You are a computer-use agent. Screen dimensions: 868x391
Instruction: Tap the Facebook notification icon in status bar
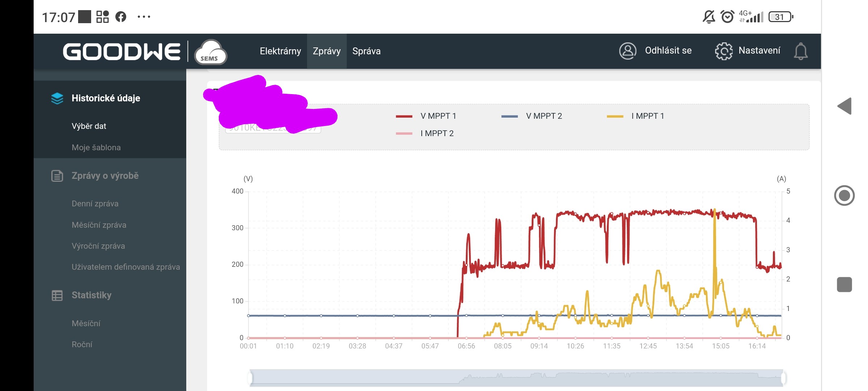[121, 17]
